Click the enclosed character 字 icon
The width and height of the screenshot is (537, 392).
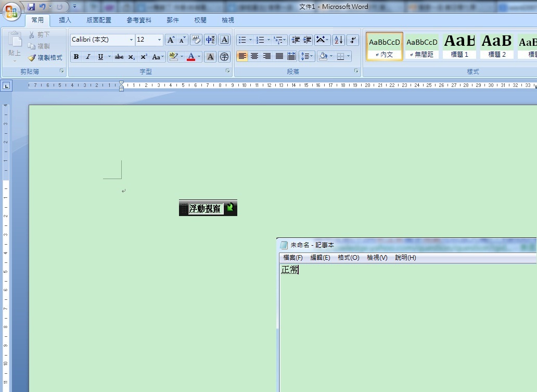[x=224, y=57]
